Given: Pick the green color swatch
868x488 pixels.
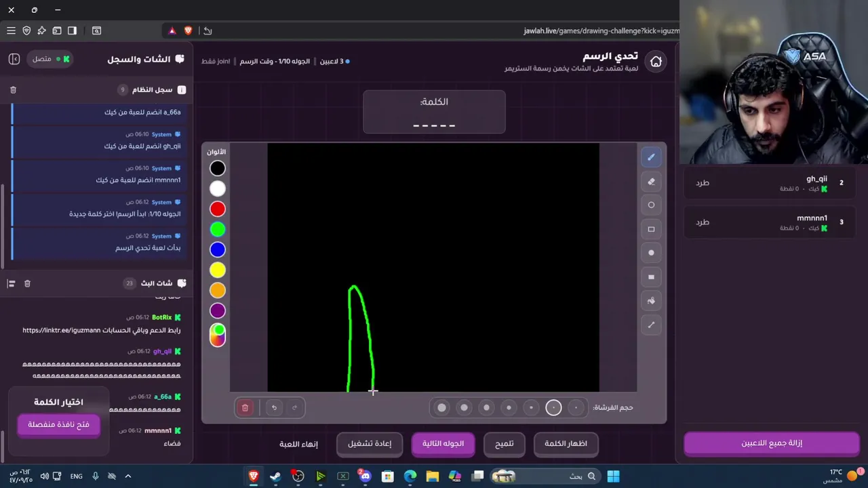Looking at the screenshot, I should pyautogui.click(x=218, y=229).
